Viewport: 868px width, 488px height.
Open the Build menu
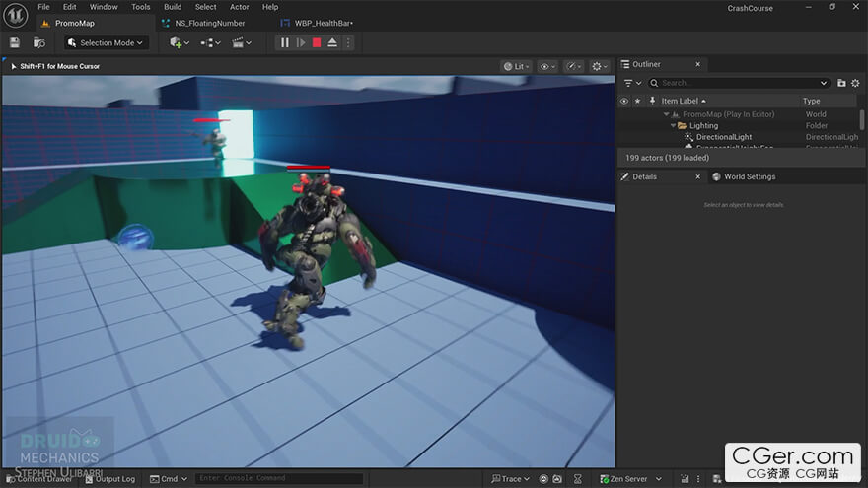173,7
